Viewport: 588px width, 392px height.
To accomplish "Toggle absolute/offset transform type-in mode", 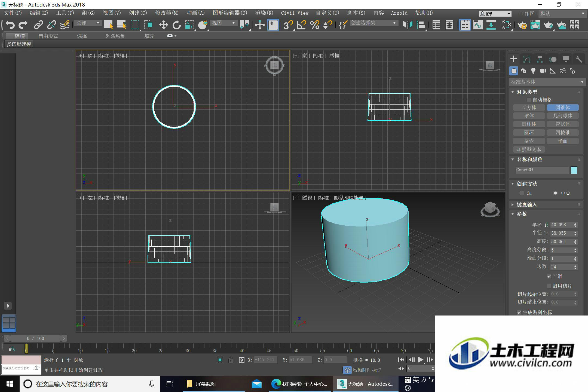I will (241, 360).
